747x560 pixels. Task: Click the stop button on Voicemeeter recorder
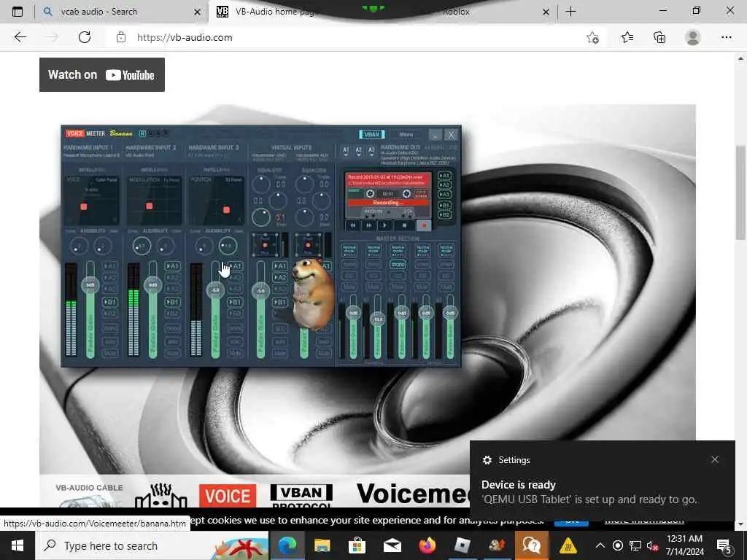(x=404, y=225)
